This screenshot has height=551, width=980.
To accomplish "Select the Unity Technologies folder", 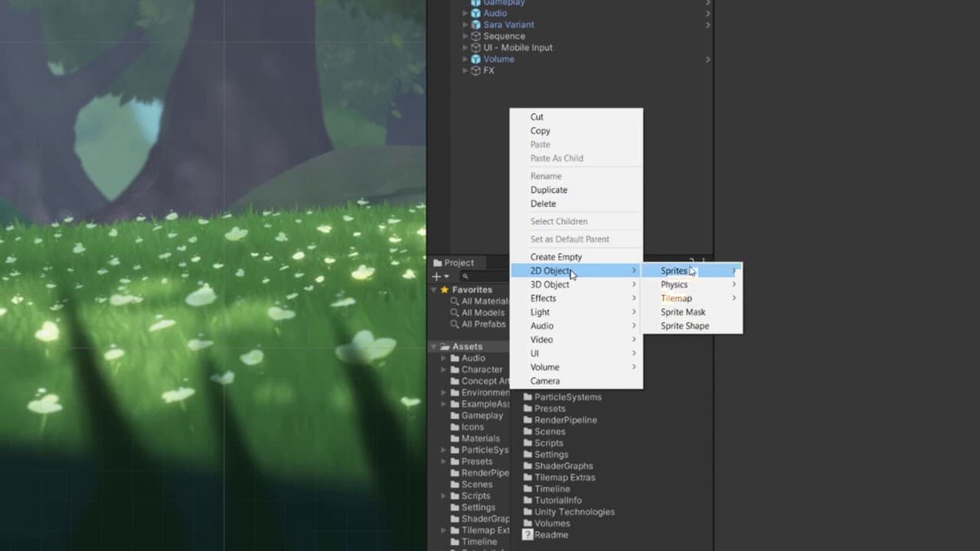I will 568,512.
